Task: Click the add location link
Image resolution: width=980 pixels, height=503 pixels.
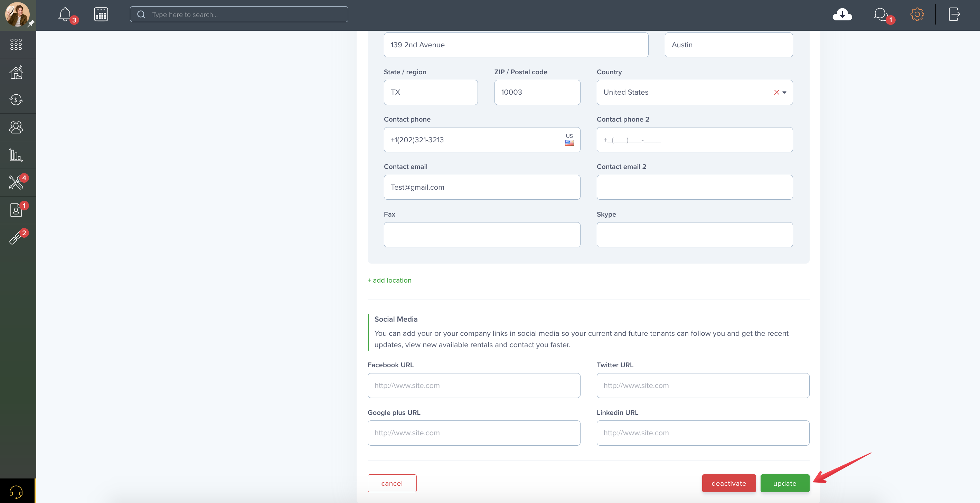Action: coord(389,280)
